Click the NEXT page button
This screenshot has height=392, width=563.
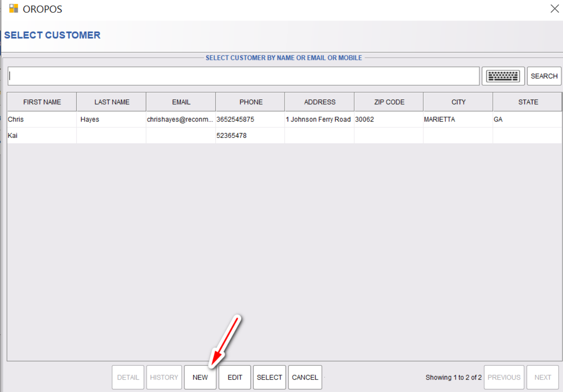pyautogui.click(x=543, y=377)
